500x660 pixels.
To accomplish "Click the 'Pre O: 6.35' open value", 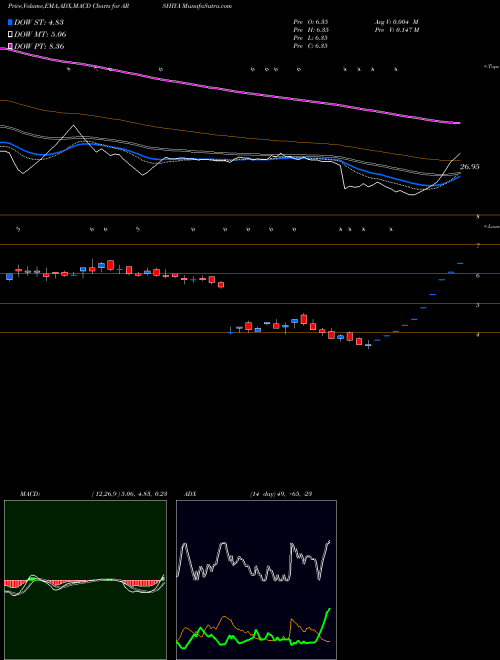I will click(x=311, y=22).
